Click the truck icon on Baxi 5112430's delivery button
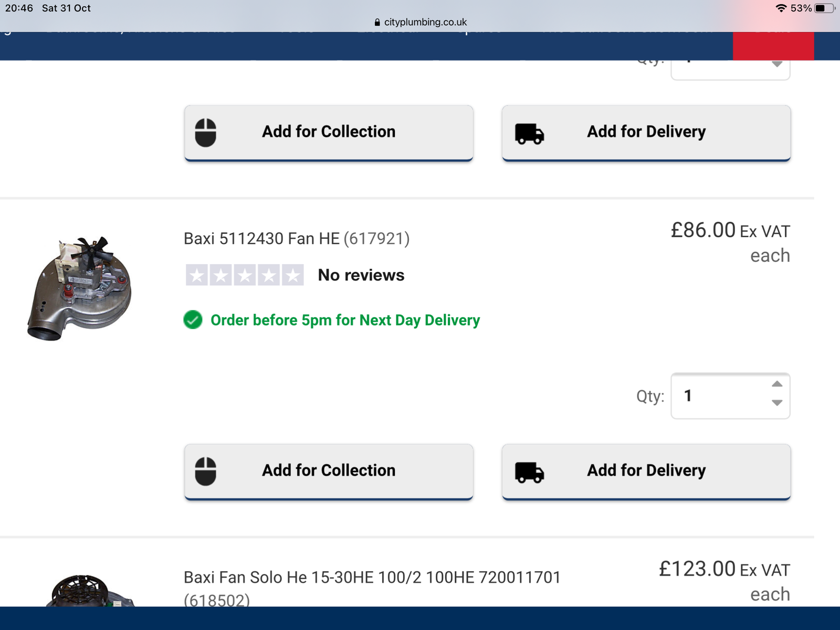The image size is (840, 630). pos(529,472)
